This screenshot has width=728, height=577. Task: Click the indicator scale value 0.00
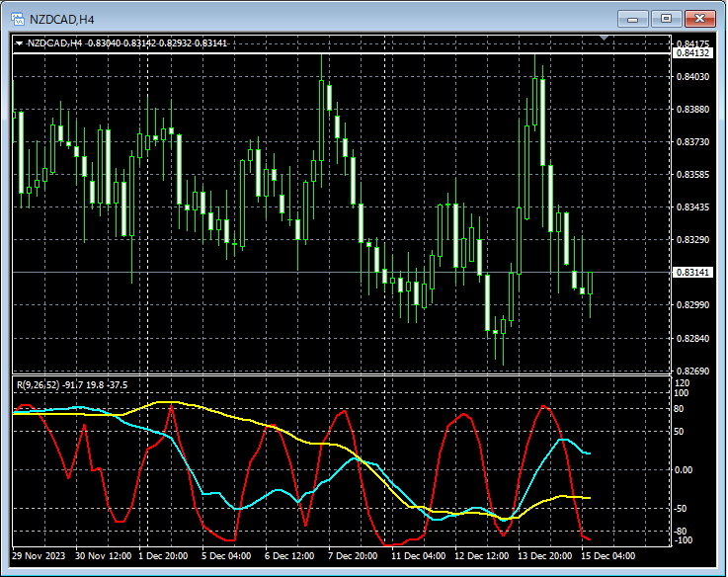[683, 470]
